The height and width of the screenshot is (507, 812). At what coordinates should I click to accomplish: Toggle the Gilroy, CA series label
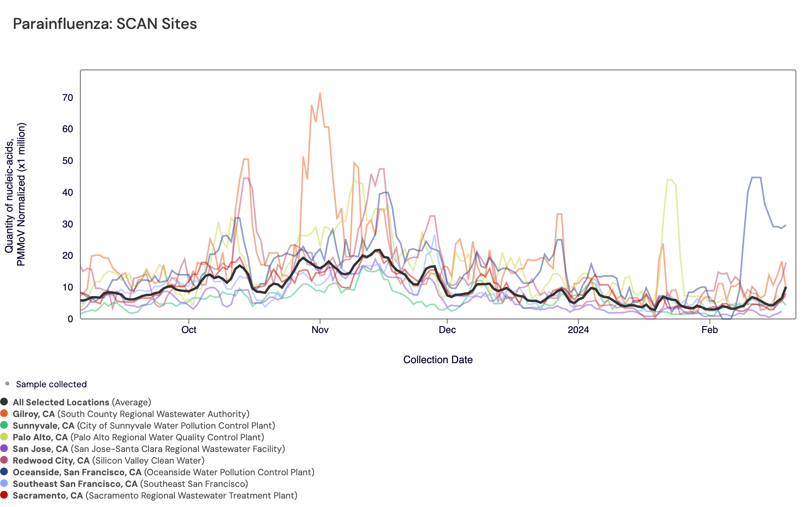click(x=34, y=414)
